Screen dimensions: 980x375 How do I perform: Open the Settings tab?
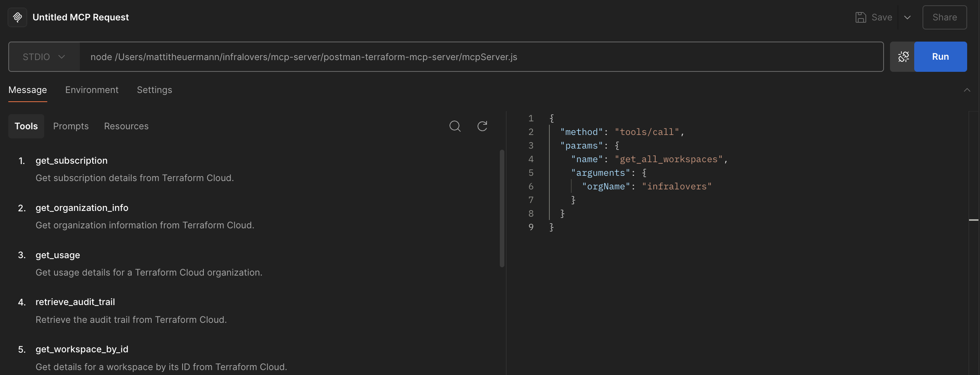click(x=155, y=90)
